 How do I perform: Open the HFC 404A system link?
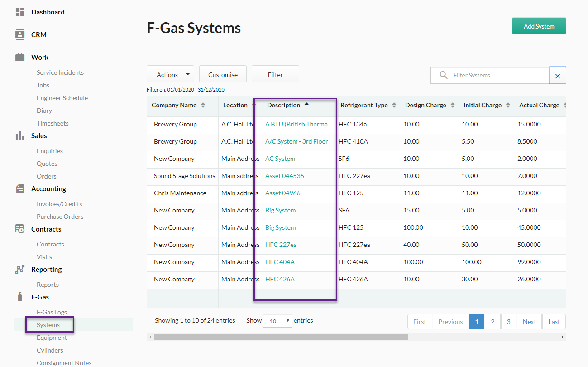pyautogui.click(x=280, y=262)
